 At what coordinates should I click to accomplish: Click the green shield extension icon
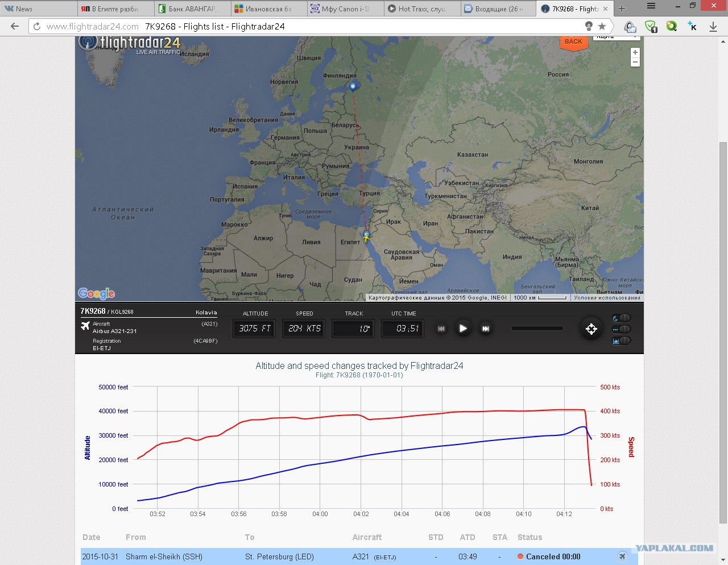pyautogui.click(x=651, y=26)
